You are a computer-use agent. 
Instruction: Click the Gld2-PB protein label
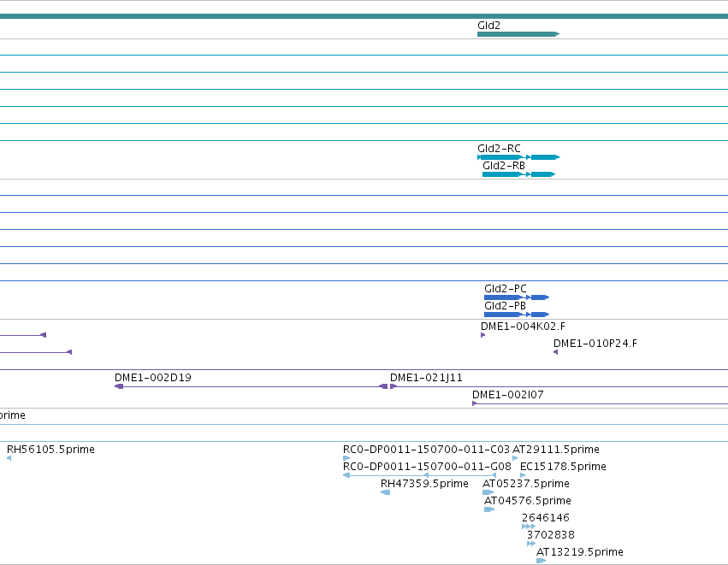[505, 306]
